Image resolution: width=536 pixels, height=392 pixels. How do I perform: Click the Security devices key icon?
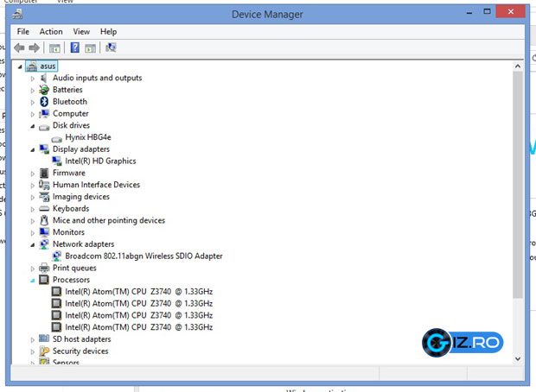(44, 351)
